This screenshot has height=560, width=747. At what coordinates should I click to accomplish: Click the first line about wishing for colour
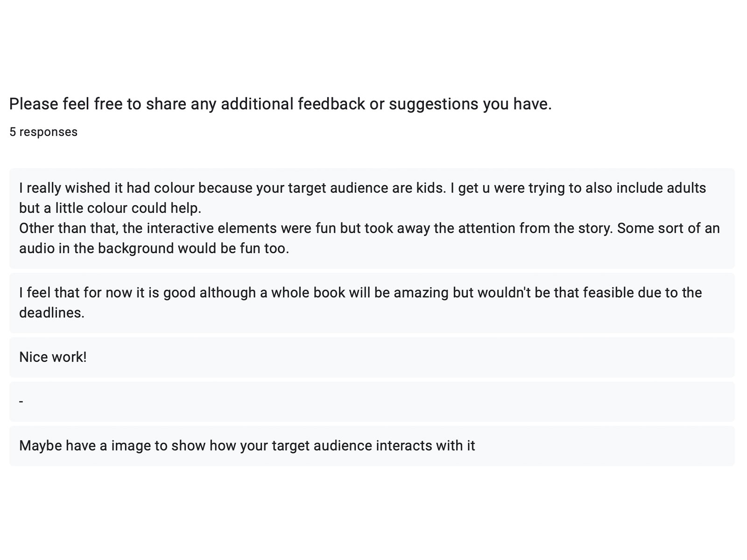[362, 188]
